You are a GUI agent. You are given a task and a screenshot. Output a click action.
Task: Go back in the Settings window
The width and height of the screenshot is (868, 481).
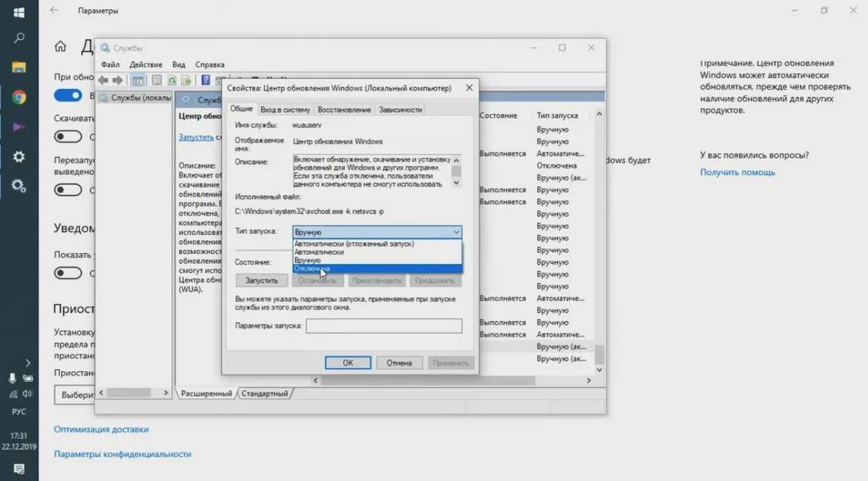(x=54, y=11)
